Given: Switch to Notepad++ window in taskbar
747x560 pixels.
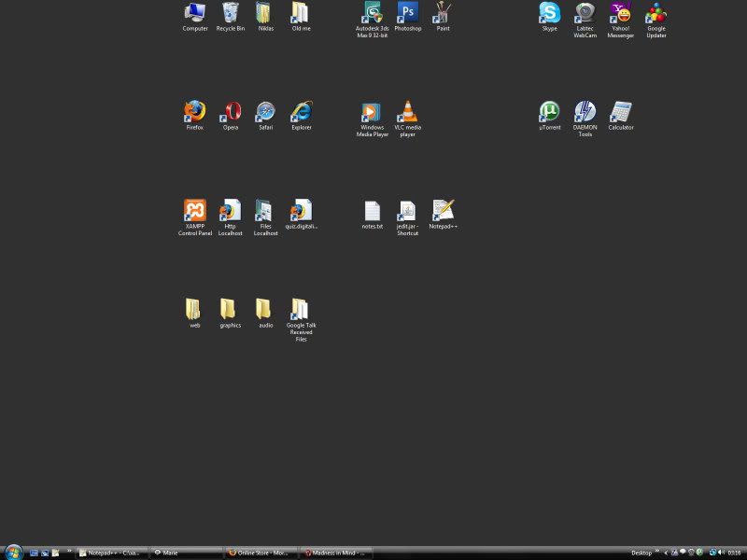Looking at the screenshot, I should pyautogui.click(x=112, y=553).
